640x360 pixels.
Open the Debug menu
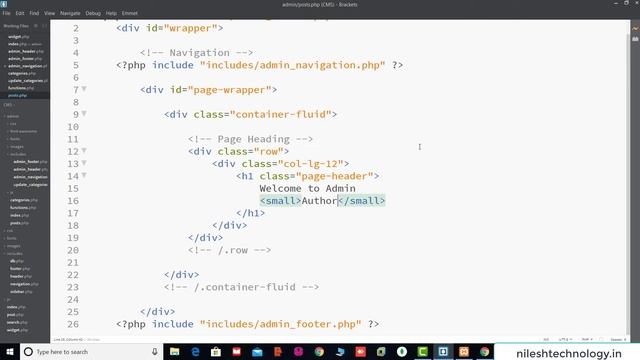[x=93, y=13]
